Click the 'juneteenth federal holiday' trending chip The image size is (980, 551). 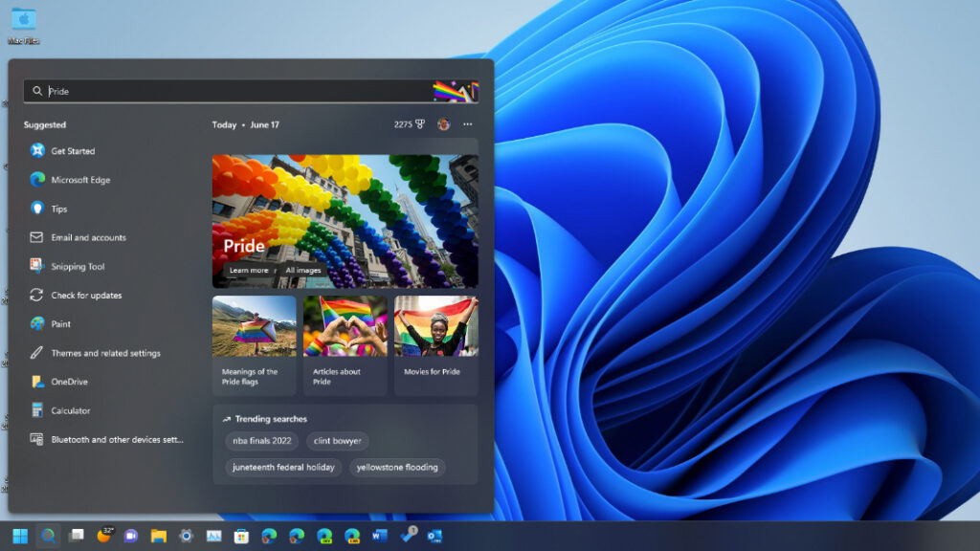(x=283, y=468)
